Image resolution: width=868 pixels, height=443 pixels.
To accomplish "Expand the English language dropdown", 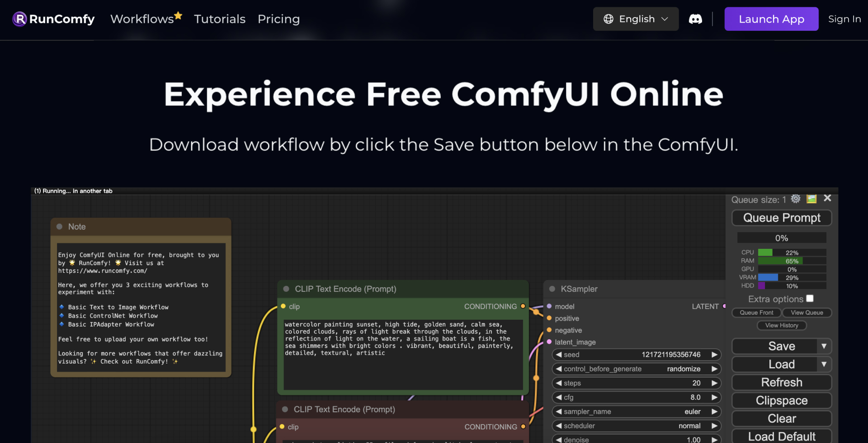I will (x=665, y=19).
